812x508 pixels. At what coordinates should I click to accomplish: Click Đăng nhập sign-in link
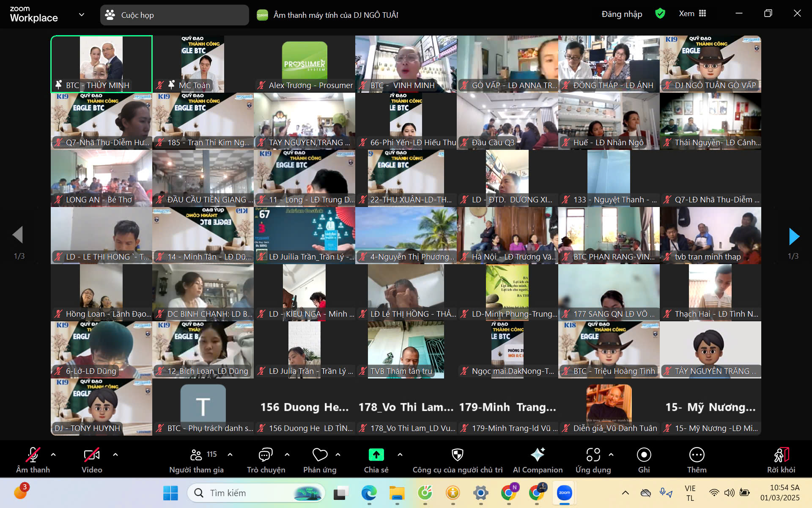tap(622, 14)
